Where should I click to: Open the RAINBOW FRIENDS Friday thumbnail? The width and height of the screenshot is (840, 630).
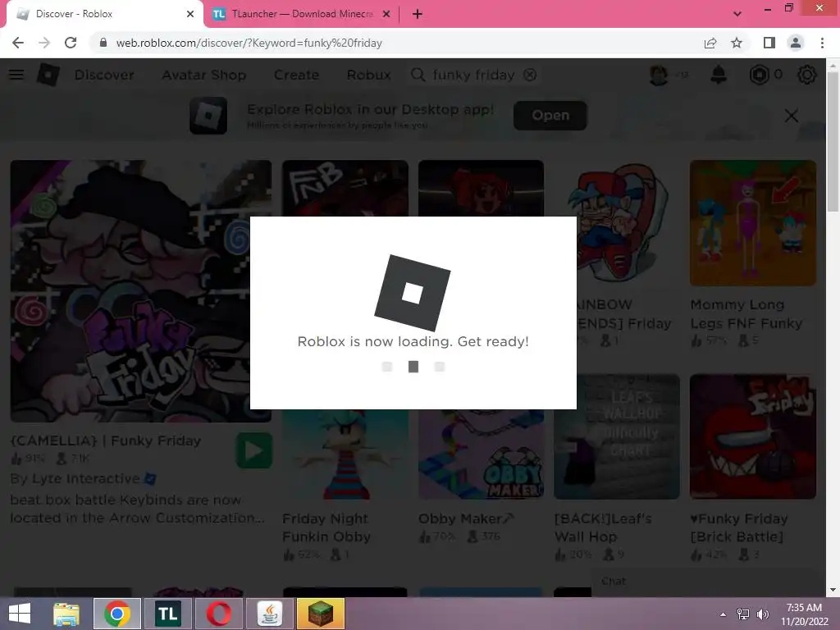[x=615, y=222]
